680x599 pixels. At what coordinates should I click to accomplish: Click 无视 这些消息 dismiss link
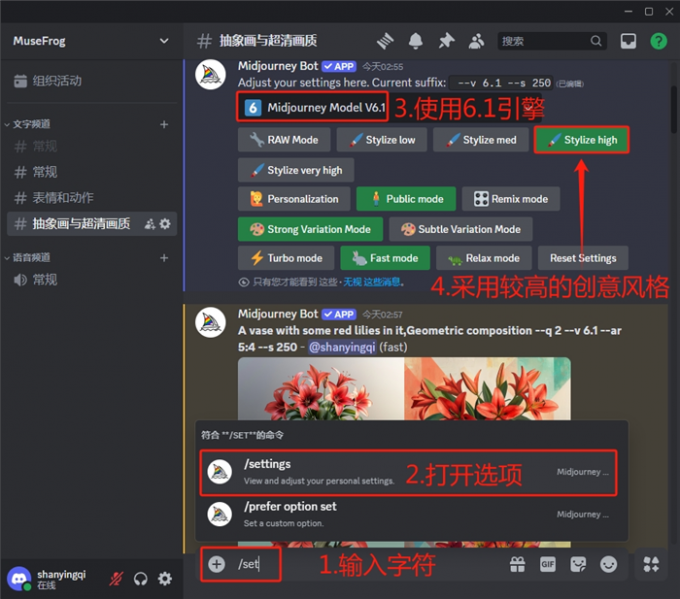point(372,282)
